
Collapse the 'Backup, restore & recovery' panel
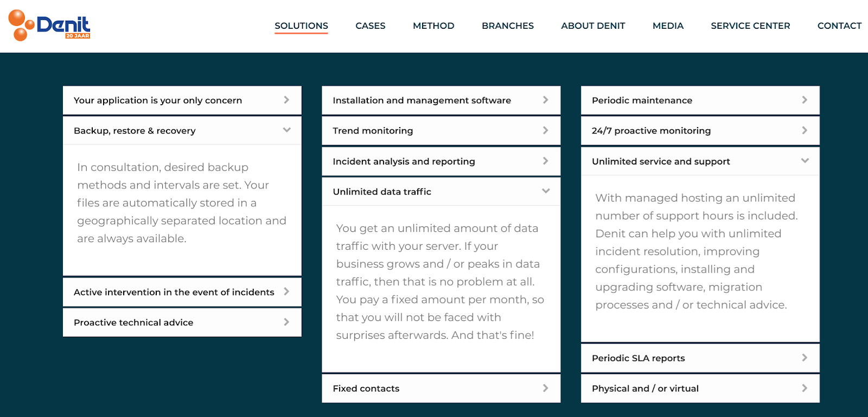182,131
